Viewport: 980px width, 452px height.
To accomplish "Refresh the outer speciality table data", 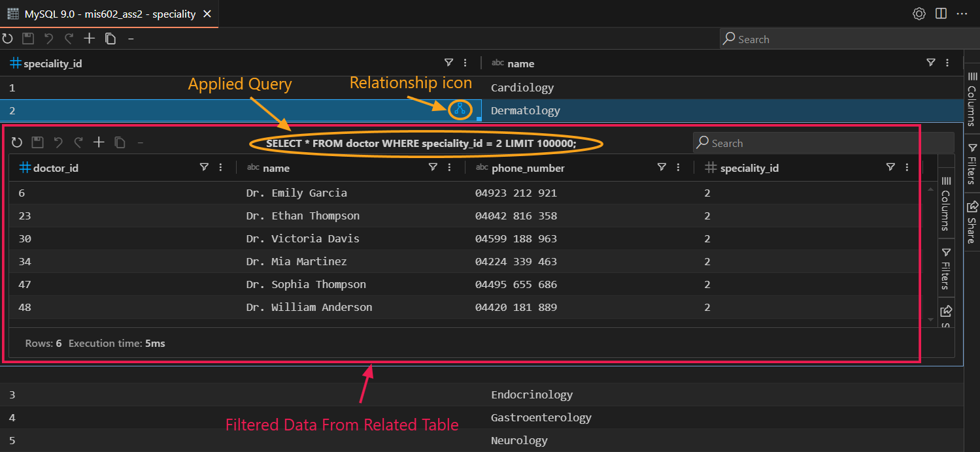I will point(7,39).
